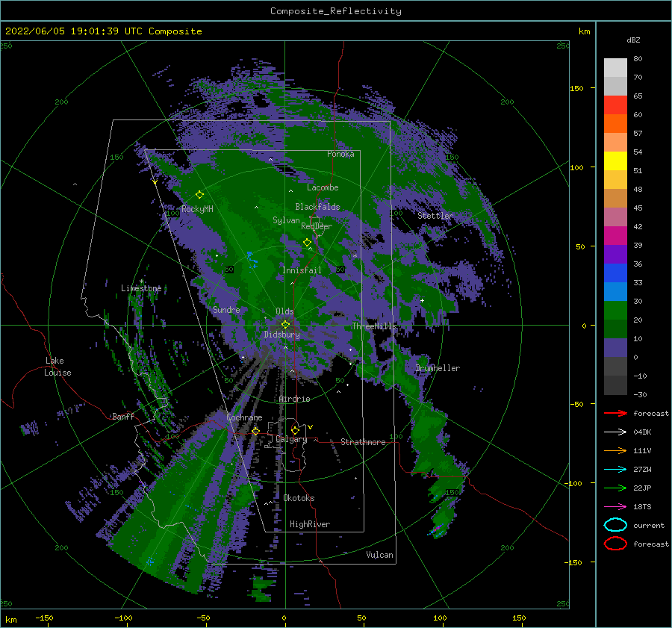Click the cyan current ellipse legend icon
The width and height of the screenshot is (672, 628).
(615, 525)
